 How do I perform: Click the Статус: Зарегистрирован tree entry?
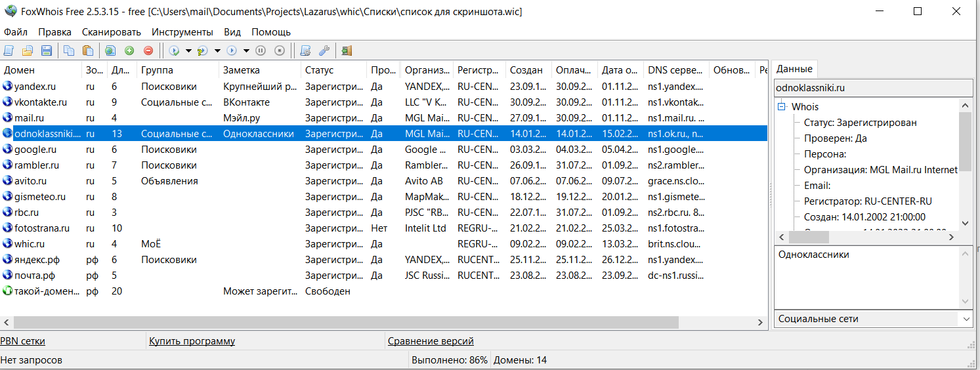coord(861,123)
